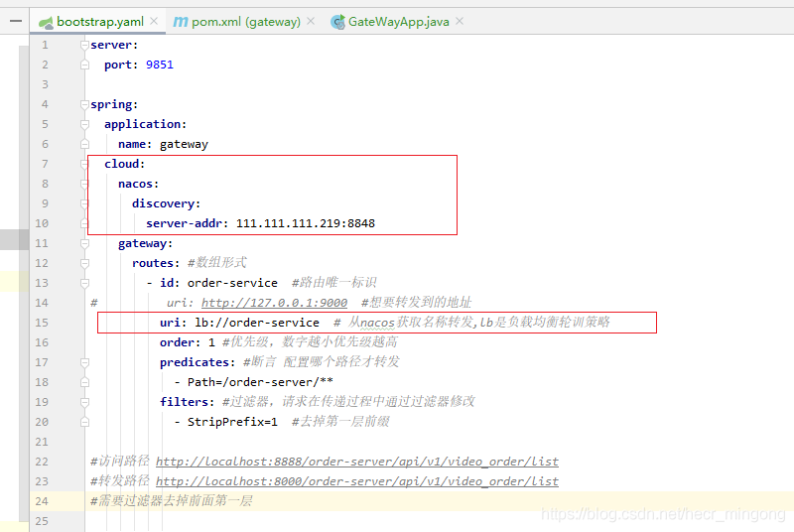Click the fold end marker at port line 2
This screenshot has width=794, height=532.
tap(84, 65)
